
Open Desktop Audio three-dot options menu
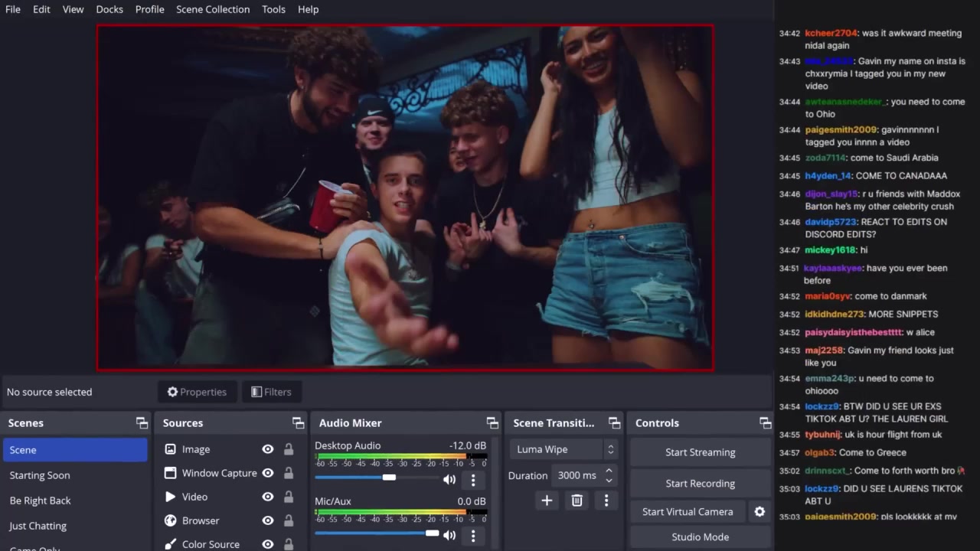coord(473,480)
